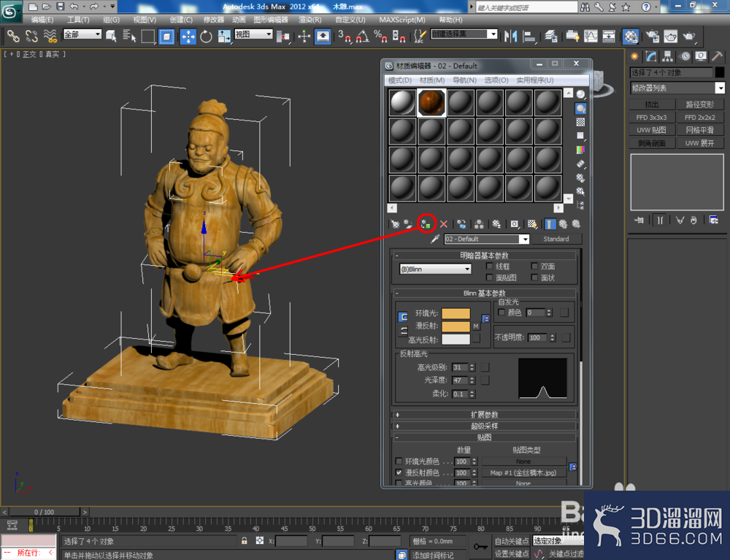Viewport: 730px width, 560px height.
Task: Toggle Percent Snap icon
Action: pyautogui.click(x=380, y=37)
